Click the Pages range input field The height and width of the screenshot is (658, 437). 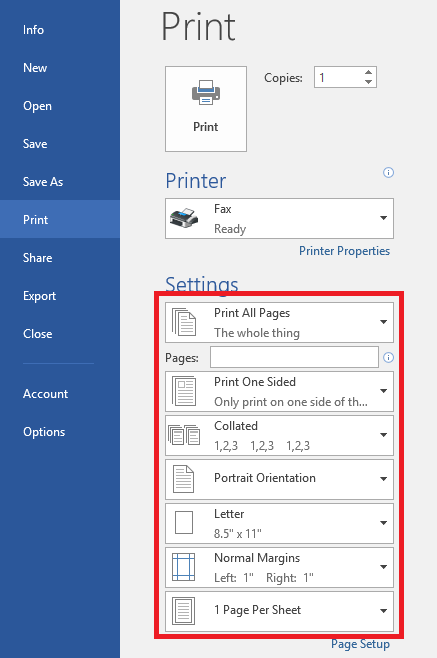coord(294,357)
